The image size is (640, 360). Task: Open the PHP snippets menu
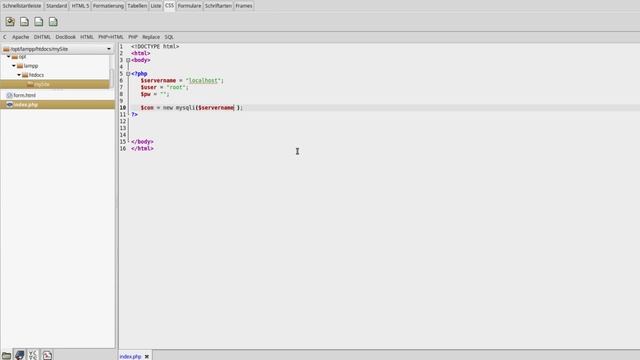tap(133, 37)
